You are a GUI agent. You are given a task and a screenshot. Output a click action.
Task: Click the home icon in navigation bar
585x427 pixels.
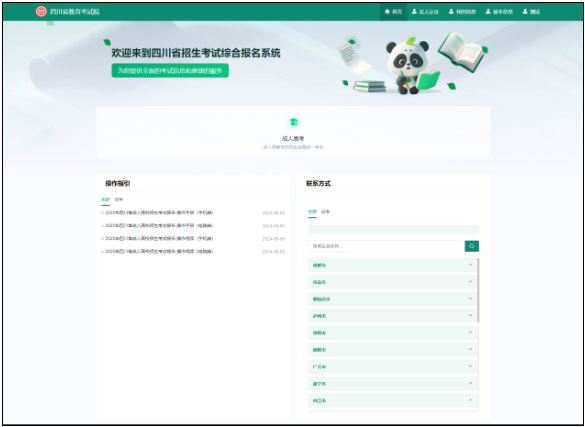387,12
